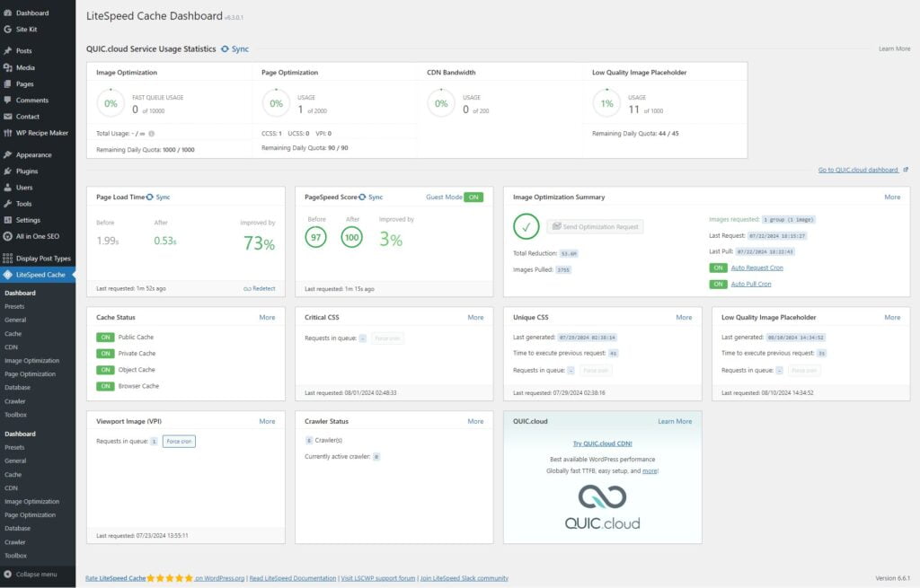
Task: Click the five-star rating icons in footer
Action: pyautogui.click(x=170, y=578)
